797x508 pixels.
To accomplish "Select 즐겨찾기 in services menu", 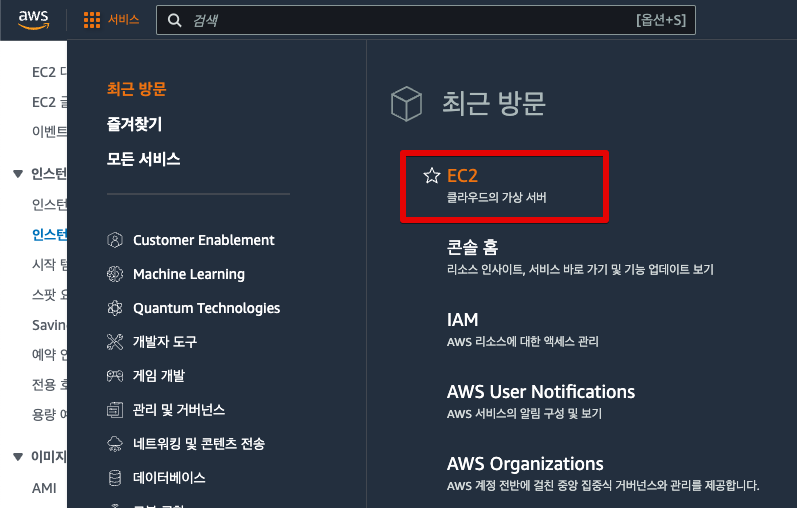I will pos(134,124).
